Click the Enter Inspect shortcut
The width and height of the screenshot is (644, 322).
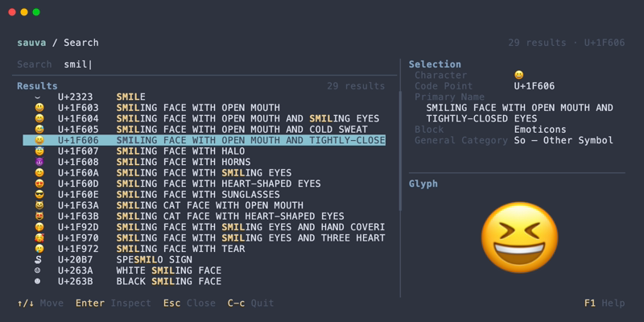[114, 303]
